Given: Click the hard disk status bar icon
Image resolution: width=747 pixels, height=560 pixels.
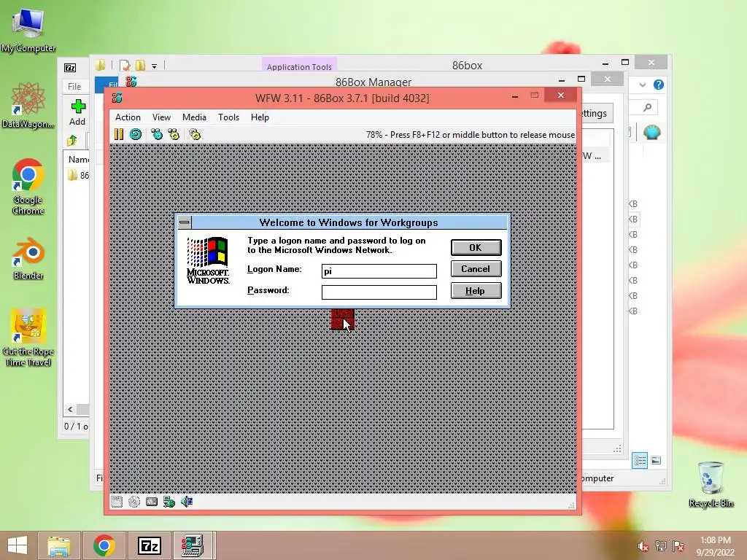Looking at the screenshot, I should (152, 502).
